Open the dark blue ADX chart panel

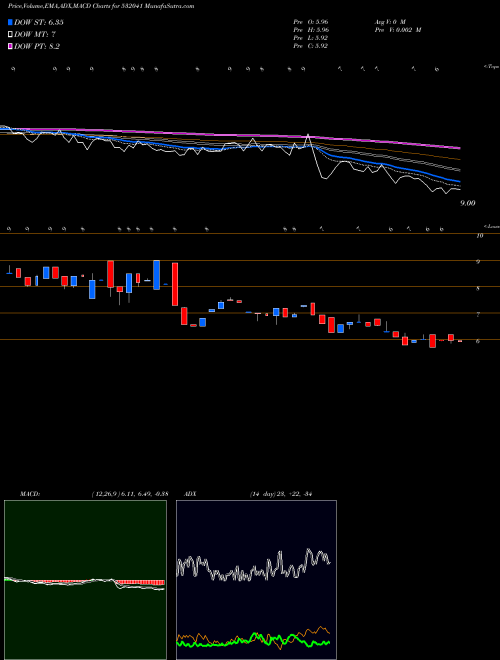[x=256, y=580]
